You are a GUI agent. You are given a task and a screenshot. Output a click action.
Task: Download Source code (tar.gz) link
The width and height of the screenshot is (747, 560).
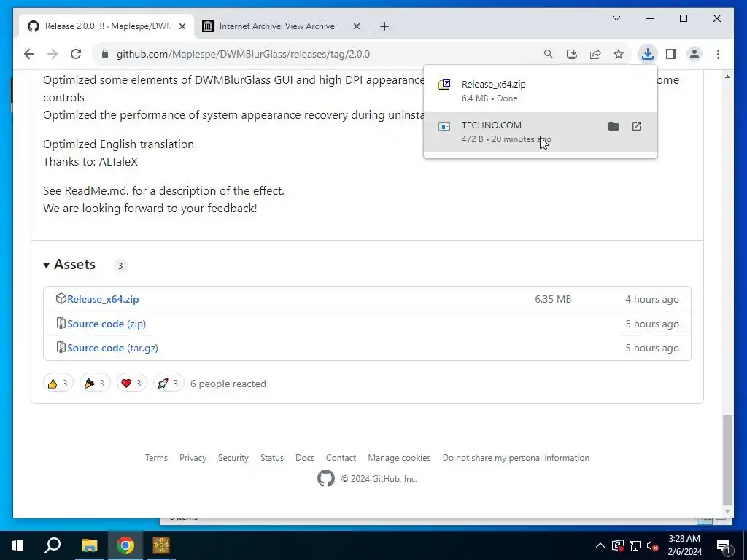point(112,348)
